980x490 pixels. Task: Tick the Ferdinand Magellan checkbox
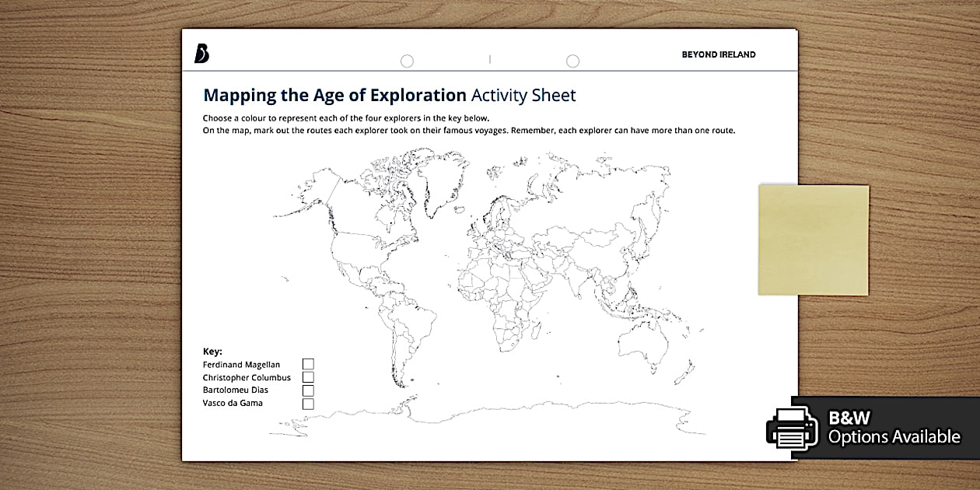coord(308,363)
